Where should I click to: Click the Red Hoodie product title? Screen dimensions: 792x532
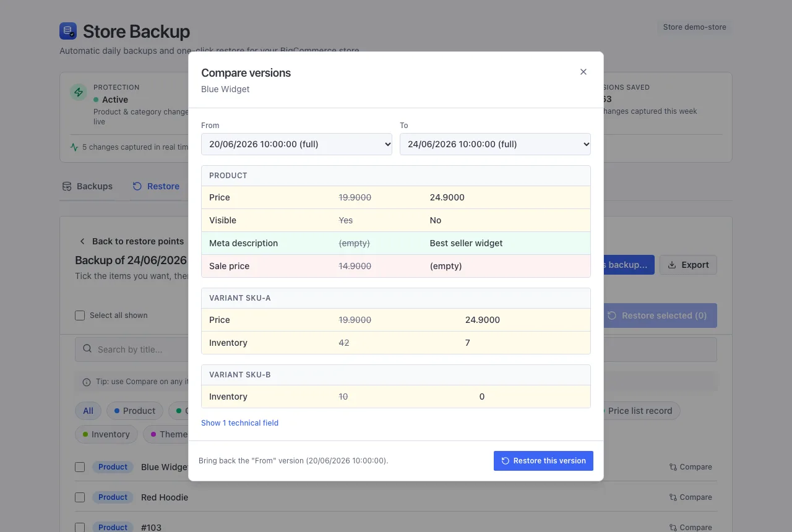point(165,497)
